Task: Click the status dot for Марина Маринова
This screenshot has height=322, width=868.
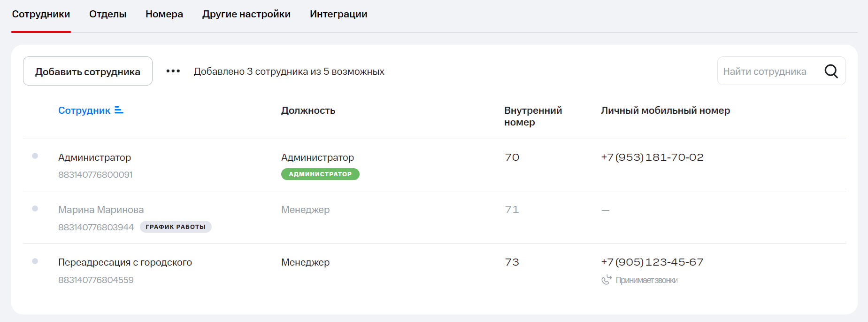Action: 35,209
